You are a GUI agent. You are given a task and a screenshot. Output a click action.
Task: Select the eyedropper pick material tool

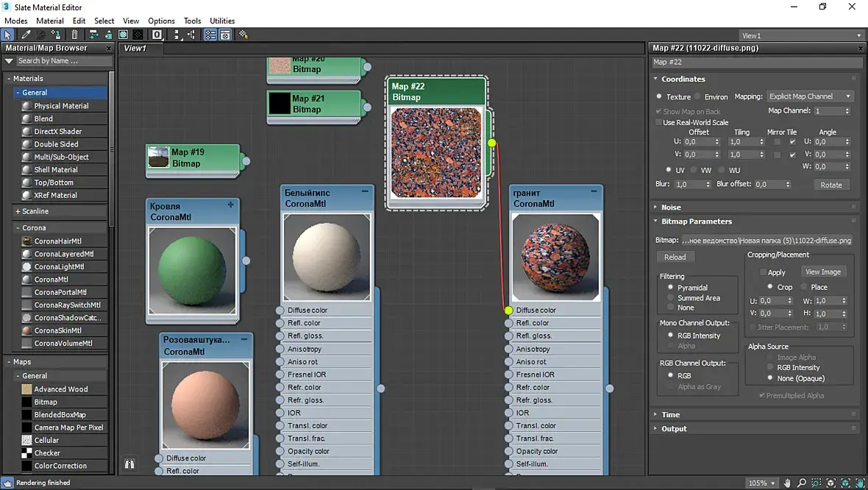tap(26, 35)
